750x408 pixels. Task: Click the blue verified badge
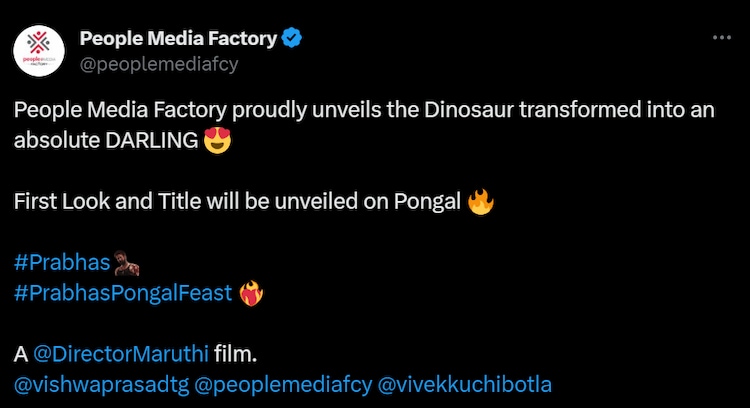coord(293,39)
